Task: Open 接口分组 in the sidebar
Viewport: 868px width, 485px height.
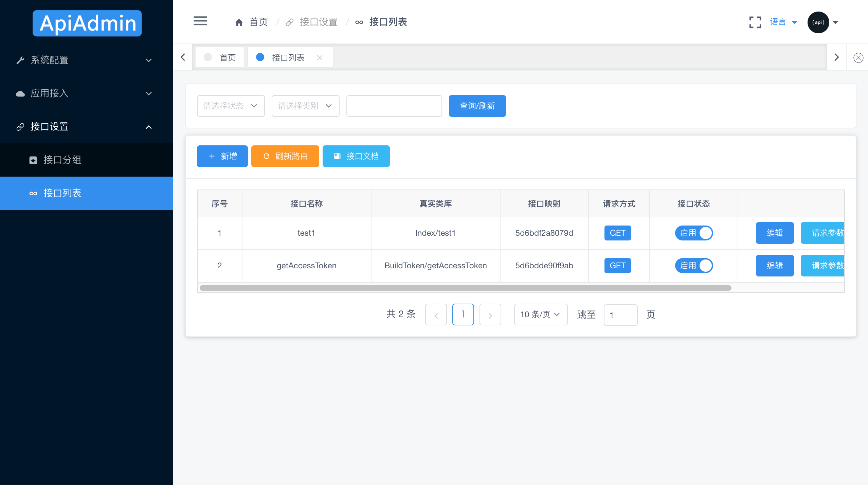Action: coord(87,160)
